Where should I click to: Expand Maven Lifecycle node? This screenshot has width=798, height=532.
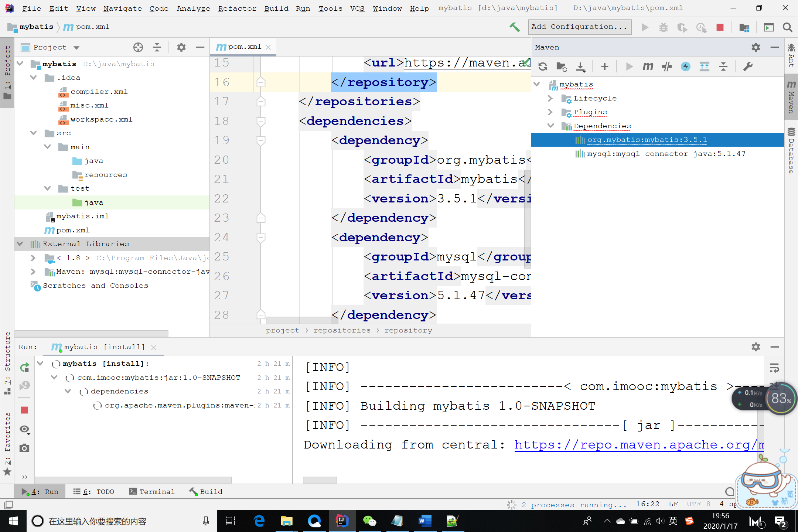[550, 98]
